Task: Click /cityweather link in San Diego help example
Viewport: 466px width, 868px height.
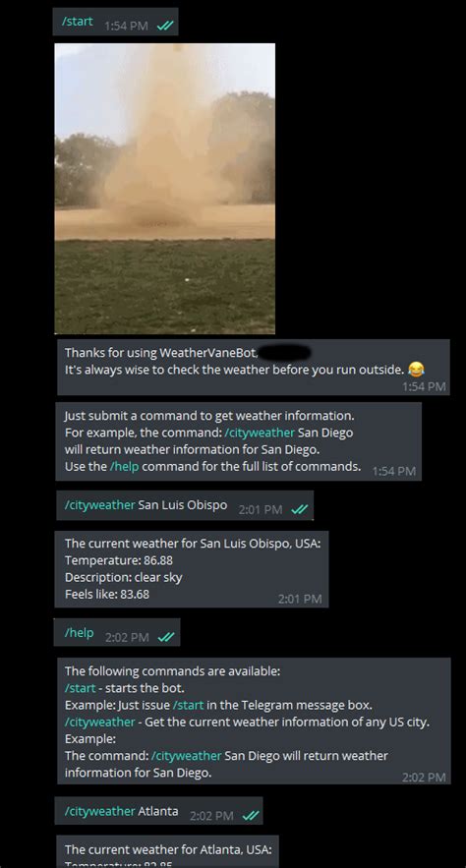Action: tap(187, 756)
